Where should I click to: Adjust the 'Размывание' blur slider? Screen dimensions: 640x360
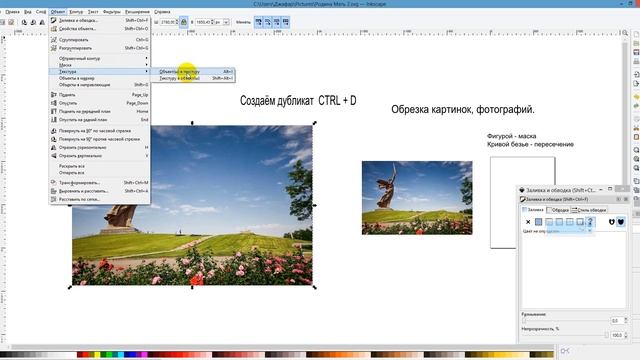565,321
